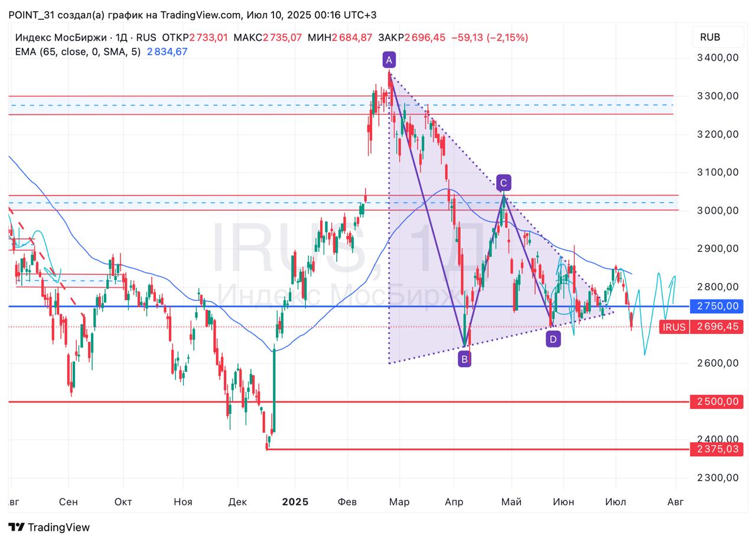Select the purple pattern point B marker
This screenshot has height=542, width=756.
[464, 359]
